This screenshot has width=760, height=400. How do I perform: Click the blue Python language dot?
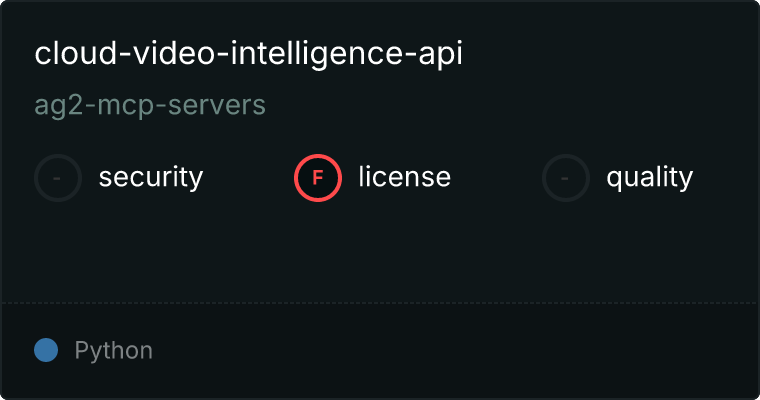point(46,350)
